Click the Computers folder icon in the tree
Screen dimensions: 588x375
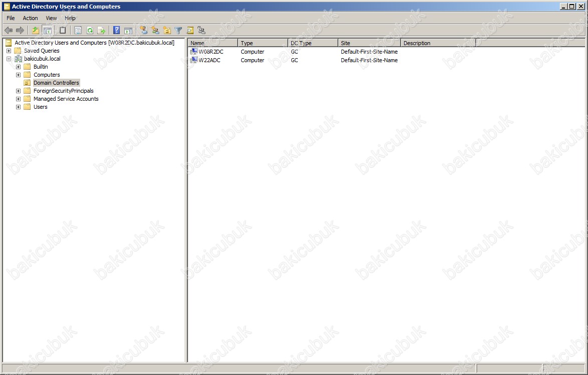[x=27, y=75]
